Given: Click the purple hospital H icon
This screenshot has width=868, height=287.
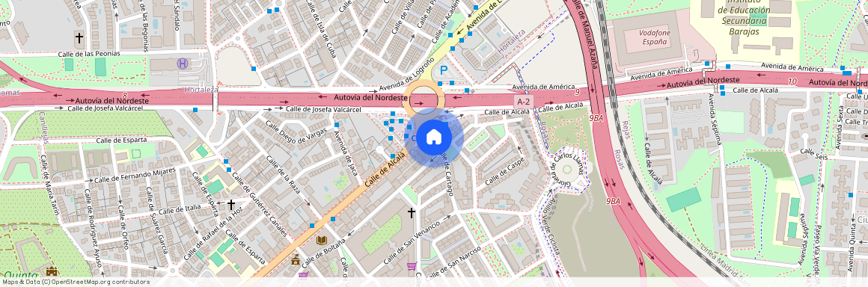Looking at the screenshot, I should 182,64.
